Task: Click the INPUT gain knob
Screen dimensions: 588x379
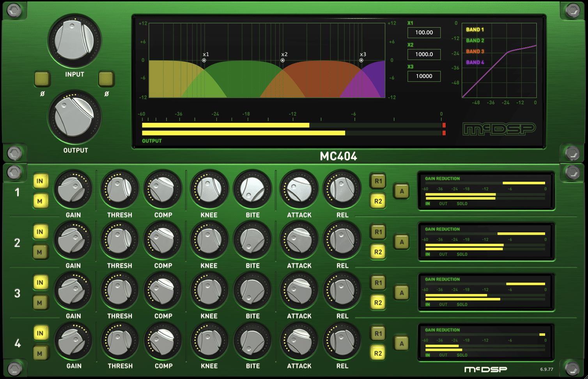Action: point(74,41)
